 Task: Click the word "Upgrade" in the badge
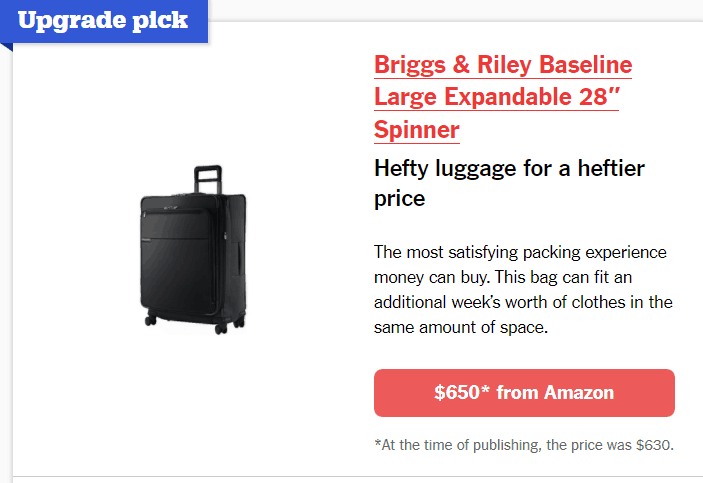67,21
